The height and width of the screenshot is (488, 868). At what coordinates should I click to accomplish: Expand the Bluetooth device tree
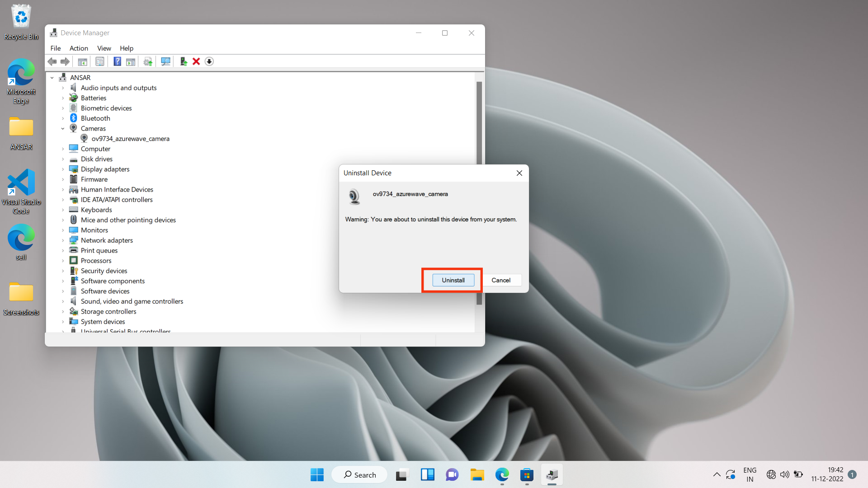point(64,118)
